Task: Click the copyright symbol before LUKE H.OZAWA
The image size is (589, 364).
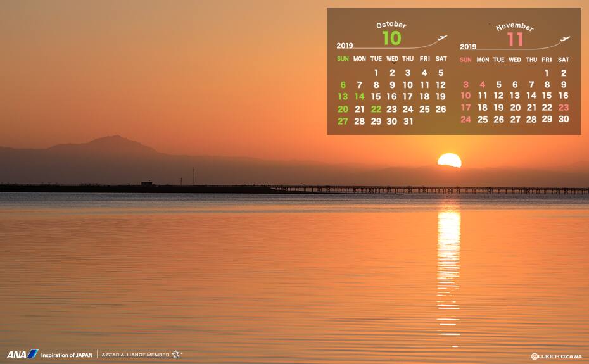Action: click(535, 356)
